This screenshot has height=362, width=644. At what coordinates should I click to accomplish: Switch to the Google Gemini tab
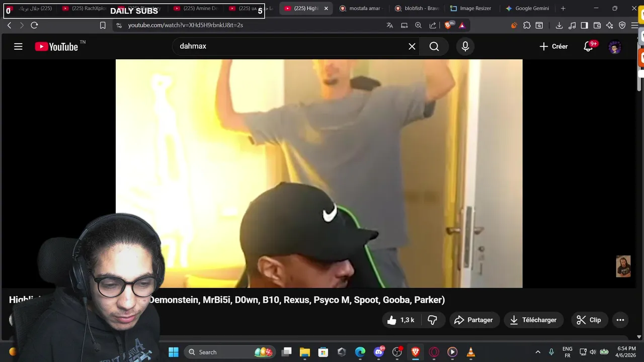527,9
